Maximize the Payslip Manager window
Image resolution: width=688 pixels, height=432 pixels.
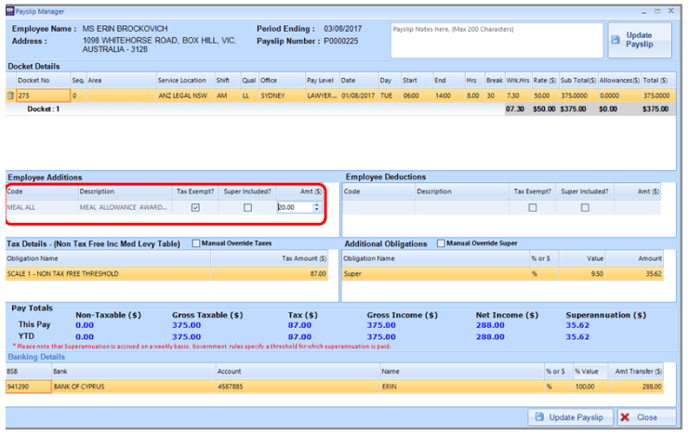657,11
